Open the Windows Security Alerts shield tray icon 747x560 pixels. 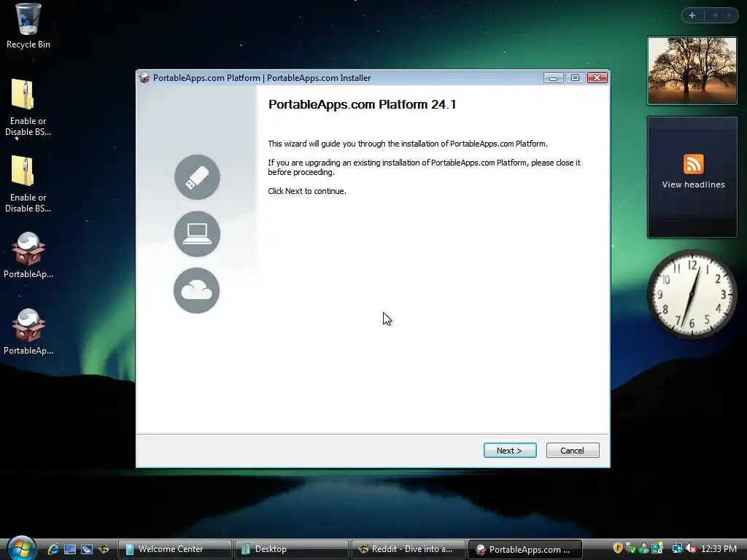point(617,548)
